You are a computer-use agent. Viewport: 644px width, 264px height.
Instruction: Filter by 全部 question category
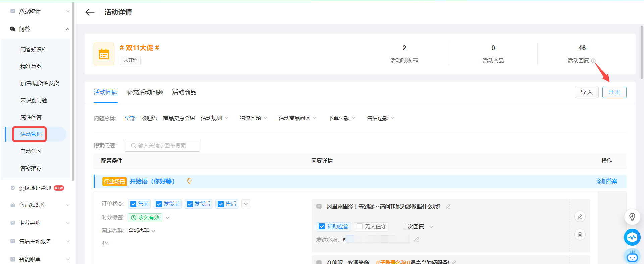point(130,118)
